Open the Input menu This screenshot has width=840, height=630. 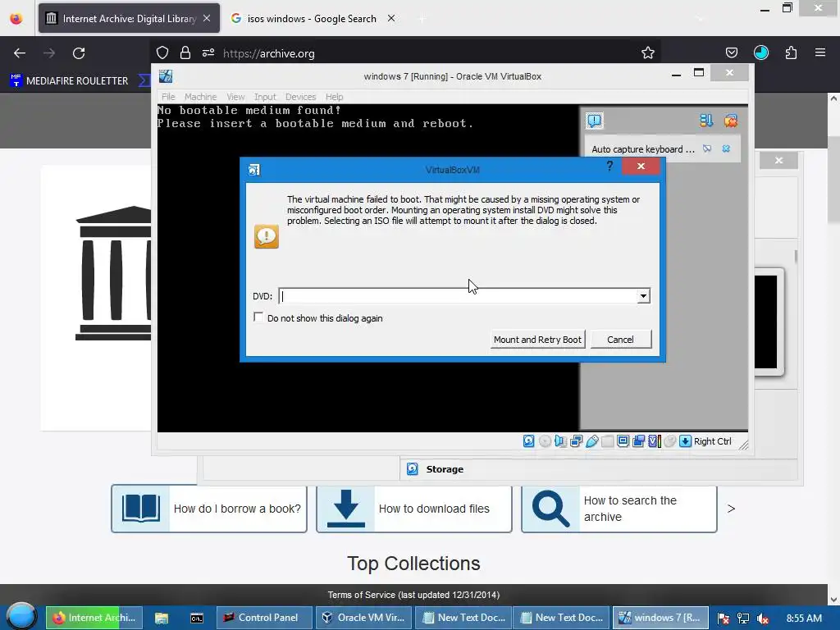point(265,97)
